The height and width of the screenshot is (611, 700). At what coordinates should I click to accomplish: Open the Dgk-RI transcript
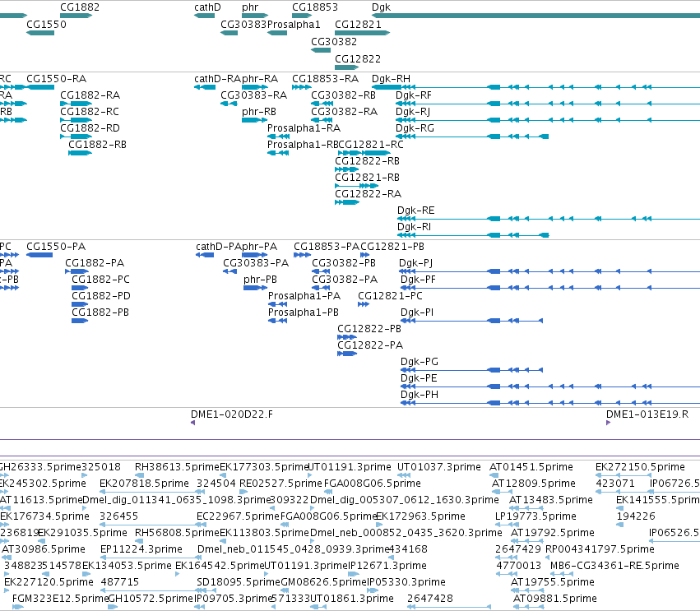[473, 235]
